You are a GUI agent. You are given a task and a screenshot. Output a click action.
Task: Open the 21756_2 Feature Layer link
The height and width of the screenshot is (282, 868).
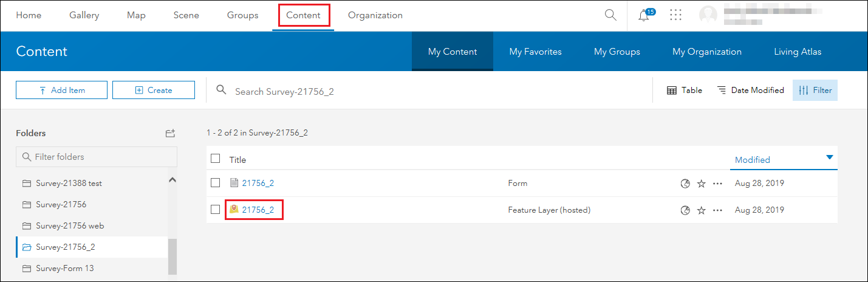pyautogui.click(x=258, y=210)
